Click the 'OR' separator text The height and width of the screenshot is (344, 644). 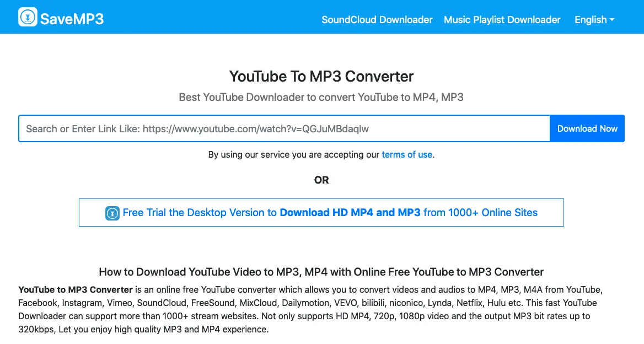click(321, 180)
